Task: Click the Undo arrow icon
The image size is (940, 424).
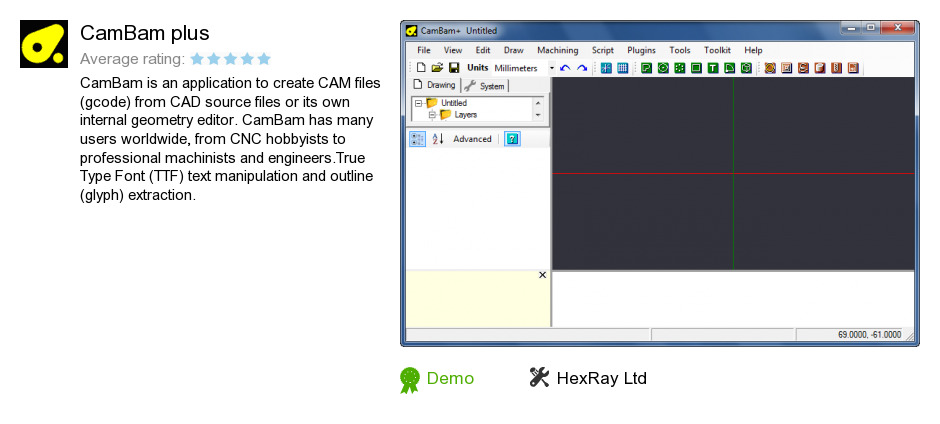Action: 565,68
